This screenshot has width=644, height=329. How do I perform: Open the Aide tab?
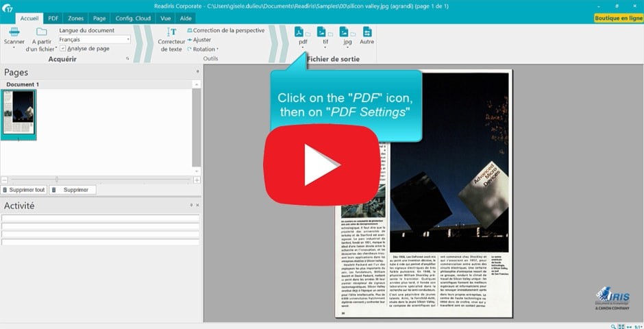pos(186,19)
